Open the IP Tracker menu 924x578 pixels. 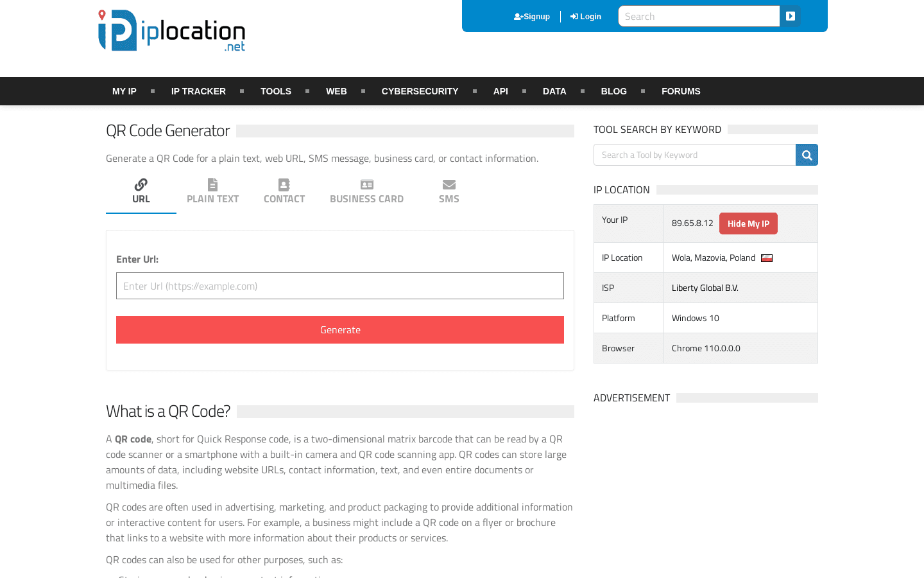point(198,91)
